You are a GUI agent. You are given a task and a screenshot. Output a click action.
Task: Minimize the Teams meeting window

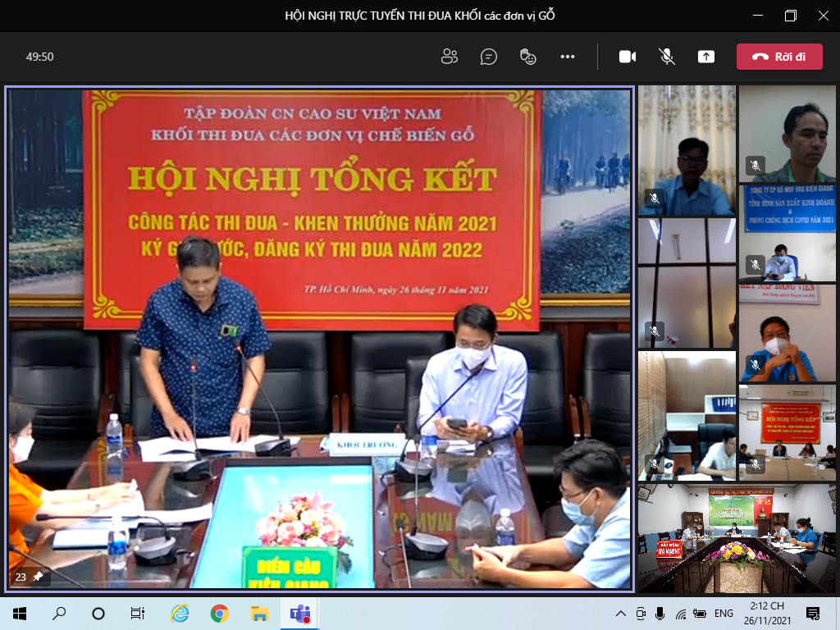(757, 16)
